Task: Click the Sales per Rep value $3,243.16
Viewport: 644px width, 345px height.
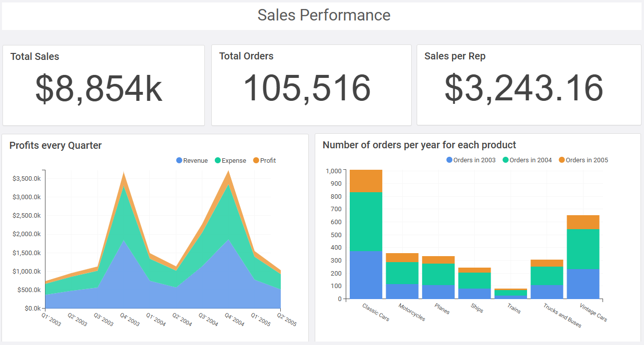Action: (524, 89)
